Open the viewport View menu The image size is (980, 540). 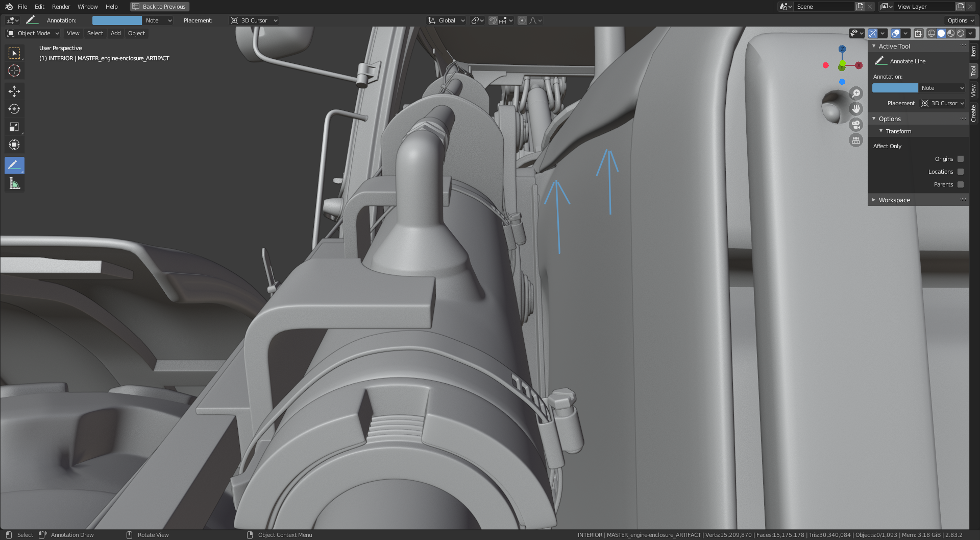pyautogui.click(x=73, y=33)
